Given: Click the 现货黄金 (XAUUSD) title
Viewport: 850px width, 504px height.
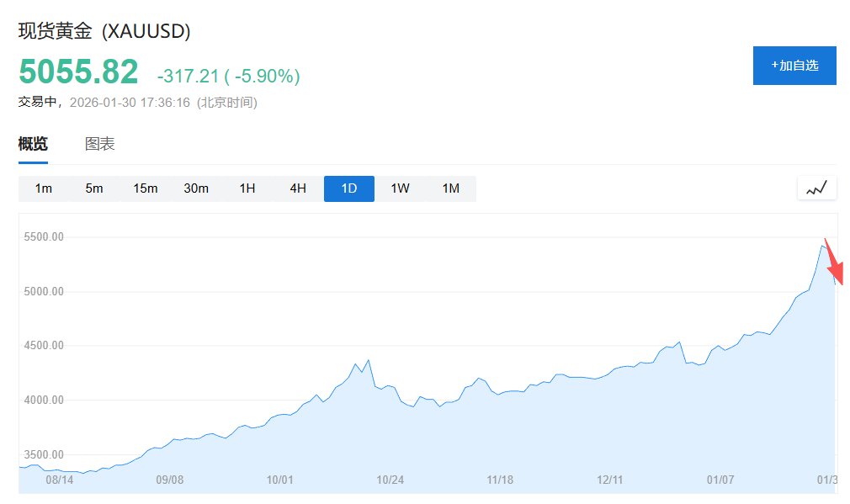Looking at the screenshot, I should (104, 31).
